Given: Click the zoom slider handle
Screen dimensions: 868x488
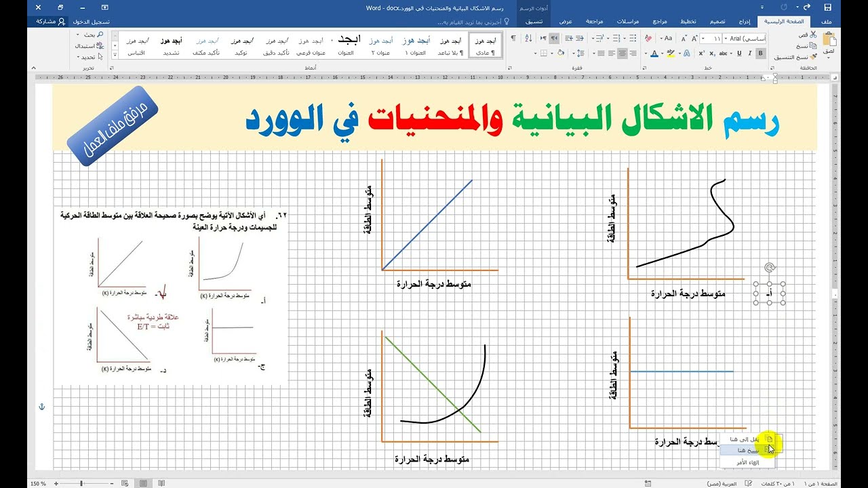Looking at the screenshot, I should [x=81, y=483].
